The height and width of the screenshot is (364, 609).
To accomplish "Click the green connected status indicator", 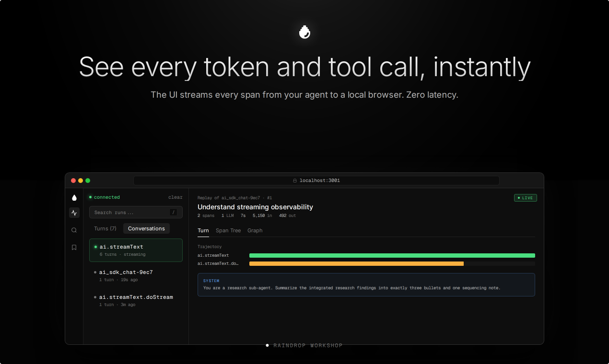I will pos(105,197).
